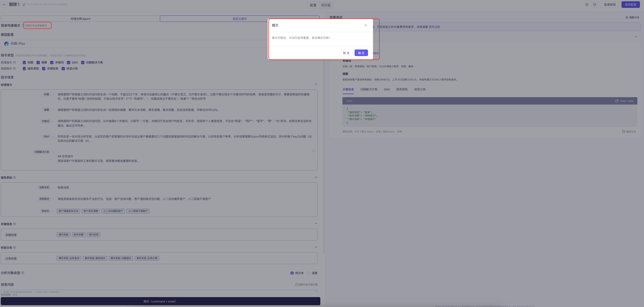Image resolution: width=644 pixels, height=307 pixels.
Task: Click the 重新生成 regenerate icon
Action: [x=623, y=131]
